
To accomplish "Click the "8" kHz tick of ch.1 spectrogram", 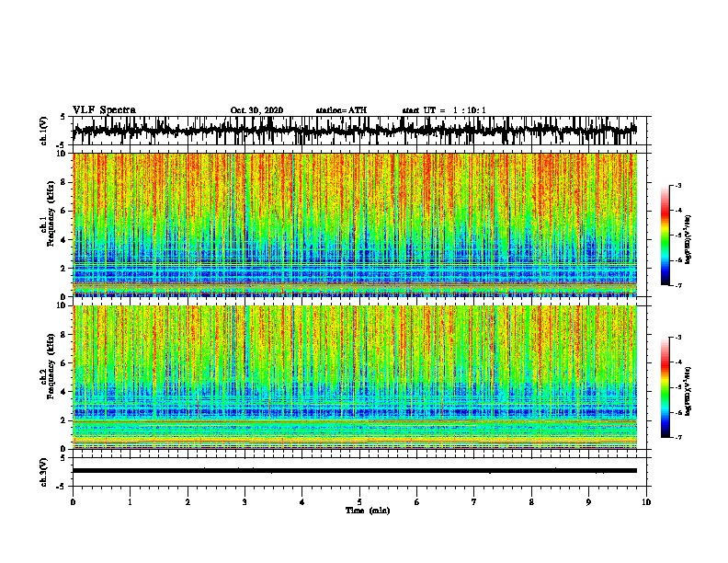I will point(64,182).
